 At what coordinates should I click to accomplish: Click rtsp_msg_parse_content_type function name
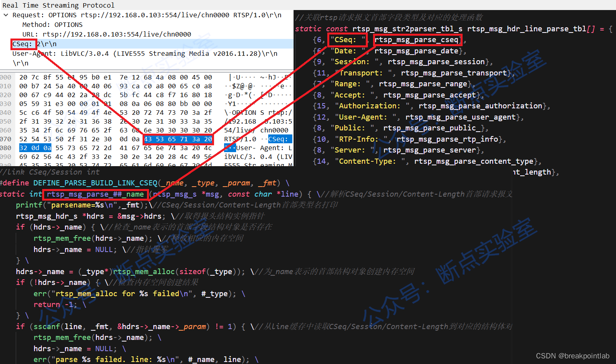click(x=474, y=161)
